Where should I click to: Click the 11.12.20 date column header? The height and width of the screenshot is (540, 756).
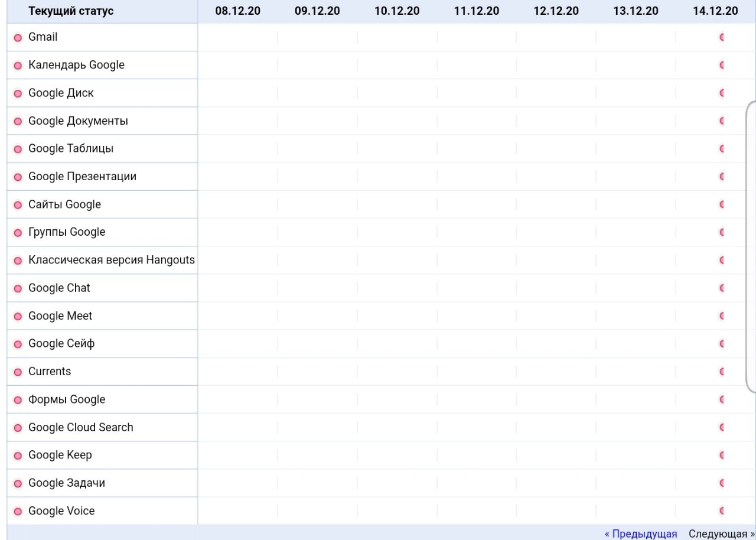click(x=477, y=11)
